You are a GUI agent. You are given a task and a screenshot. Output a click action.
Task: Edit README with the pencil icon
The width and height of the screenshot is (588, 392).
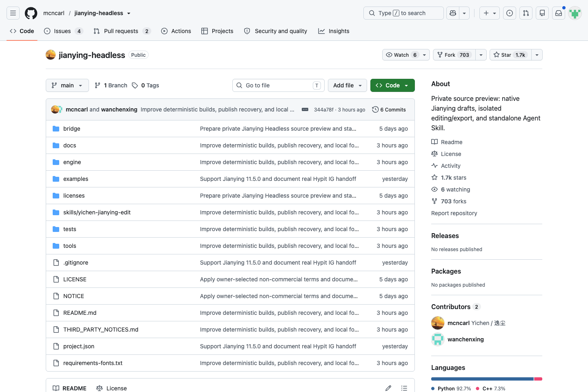(388, 388)
